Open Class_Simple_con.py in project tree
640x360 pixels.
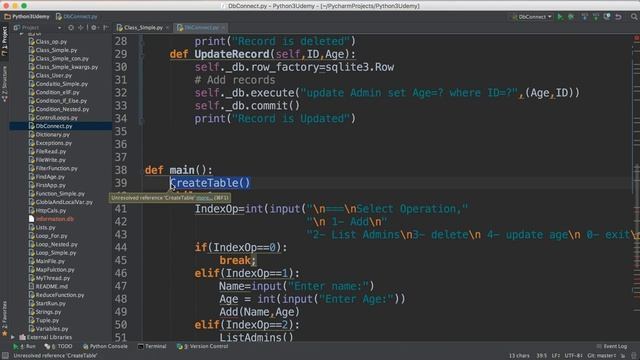tap(62, 59)
